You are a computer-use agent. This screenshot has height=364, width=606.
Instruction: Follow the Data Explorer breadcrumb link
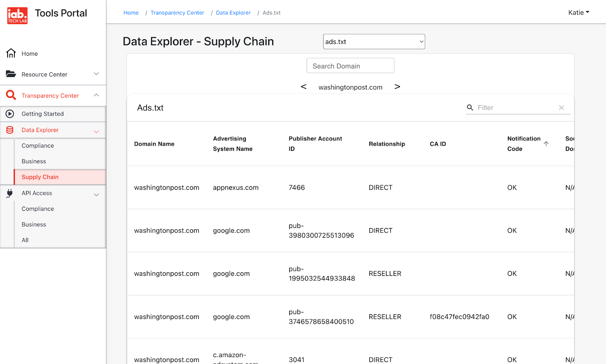(233, 13)
